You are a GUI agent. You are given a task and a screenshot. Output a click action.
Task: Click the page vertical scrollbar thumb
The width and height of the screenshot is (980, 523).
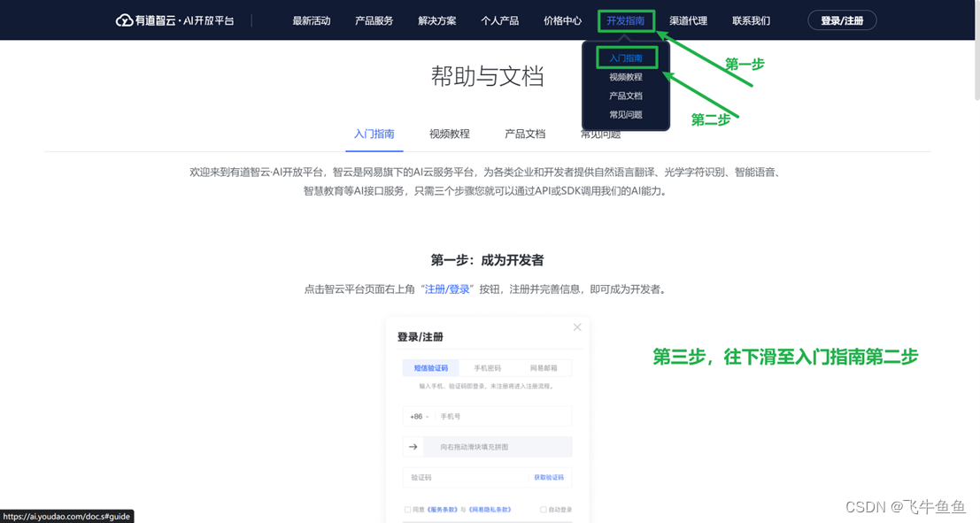pyautogui.click(x=976, y=50)
